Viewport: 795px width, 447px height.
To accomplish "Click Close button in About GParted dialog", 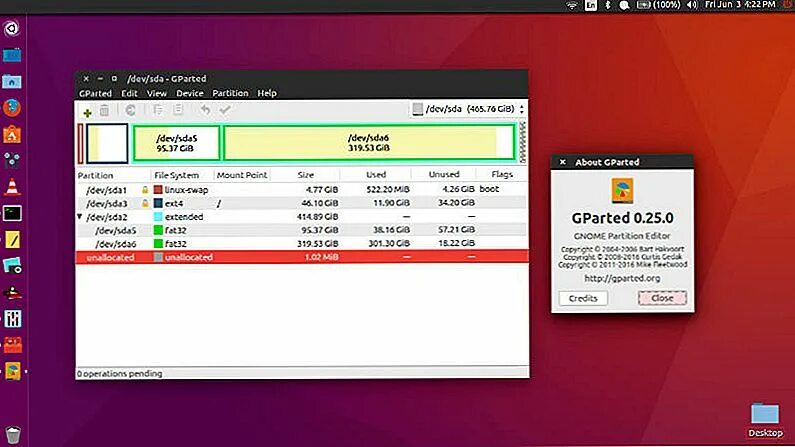I will point(662,298).
